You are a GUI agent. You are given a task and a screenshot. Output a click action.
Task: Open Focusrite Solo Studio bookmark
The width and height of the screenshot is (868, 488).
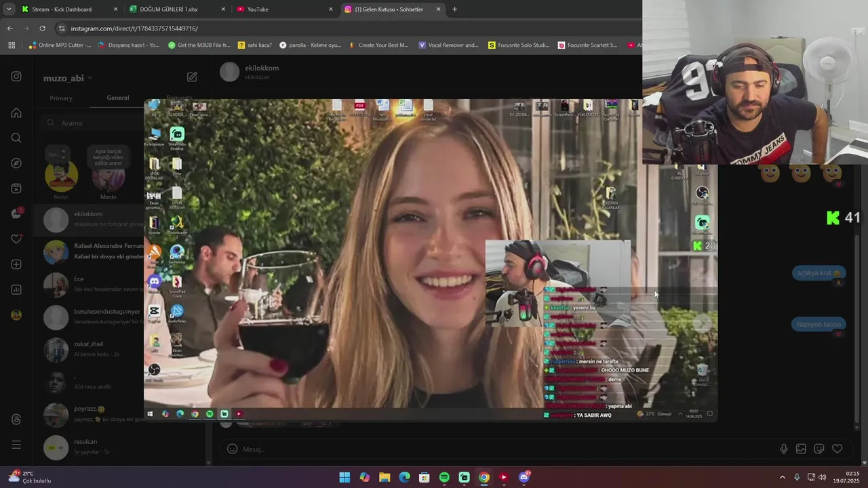519,45
